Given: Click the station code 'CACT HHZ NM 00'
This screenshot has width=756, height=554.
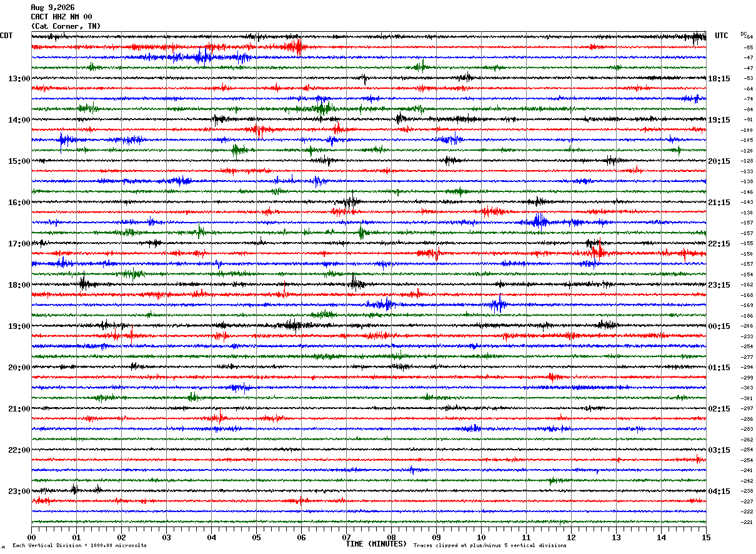Looking at the screenshot, I should coord(61,17).
